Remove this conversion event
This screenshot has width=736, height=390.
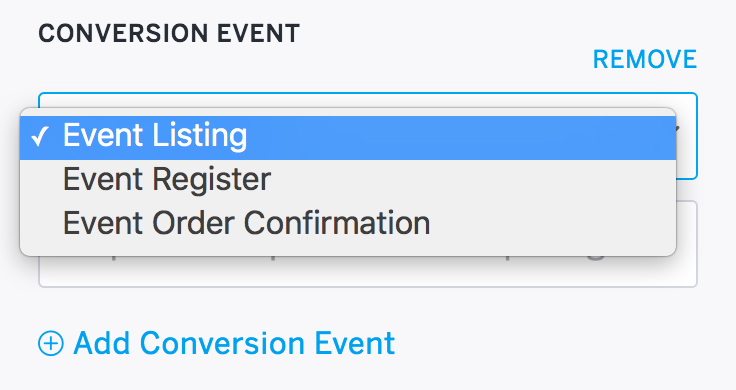[x=645, y=60]
